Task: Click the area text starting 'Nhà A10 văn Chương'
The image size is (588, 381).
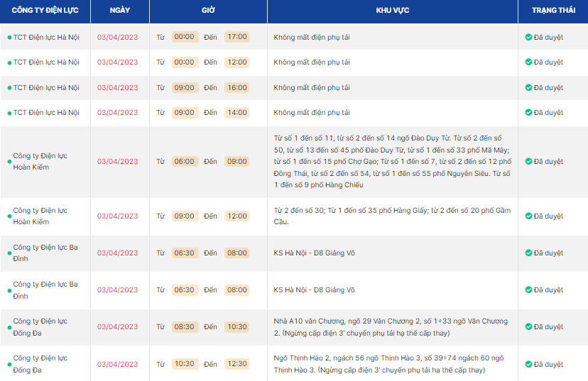Action: point(391,327)
